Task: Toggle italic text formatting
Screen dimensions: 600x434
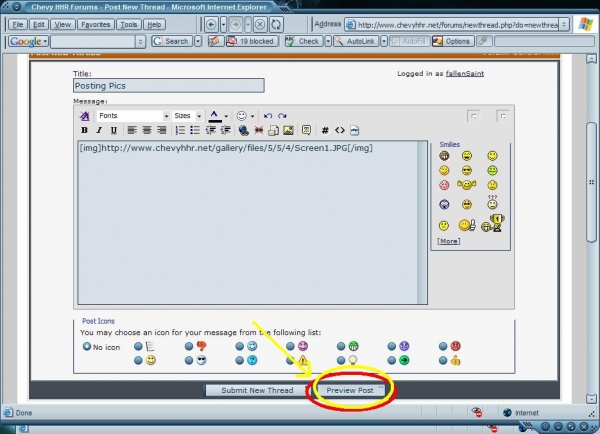Action: tap(98, 130)
